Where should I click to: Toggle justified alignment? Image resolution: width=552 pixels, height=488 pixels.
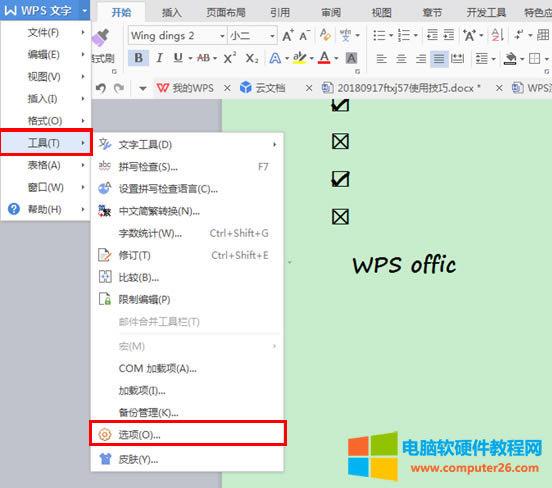pyautogui.click(x=439, y=58)
